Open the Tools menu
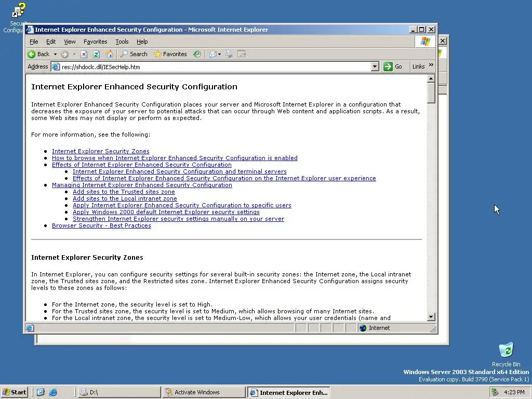 pos(122,42)
